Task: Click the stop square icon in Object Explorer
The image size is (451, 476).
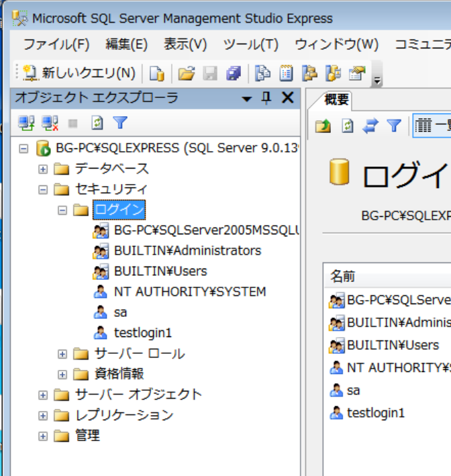Action: click(x=73, y=124)
